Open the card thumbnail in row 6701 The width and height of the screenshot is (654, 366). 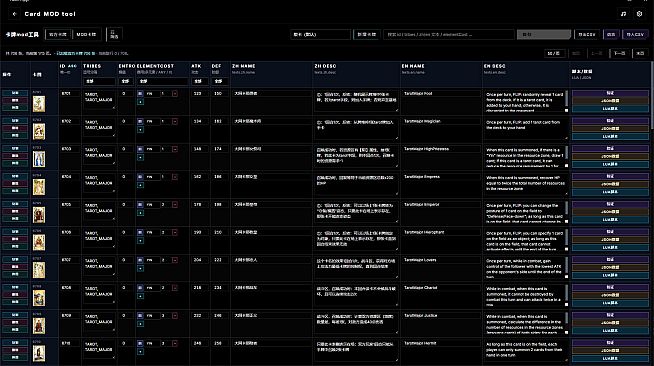point(39,104)
